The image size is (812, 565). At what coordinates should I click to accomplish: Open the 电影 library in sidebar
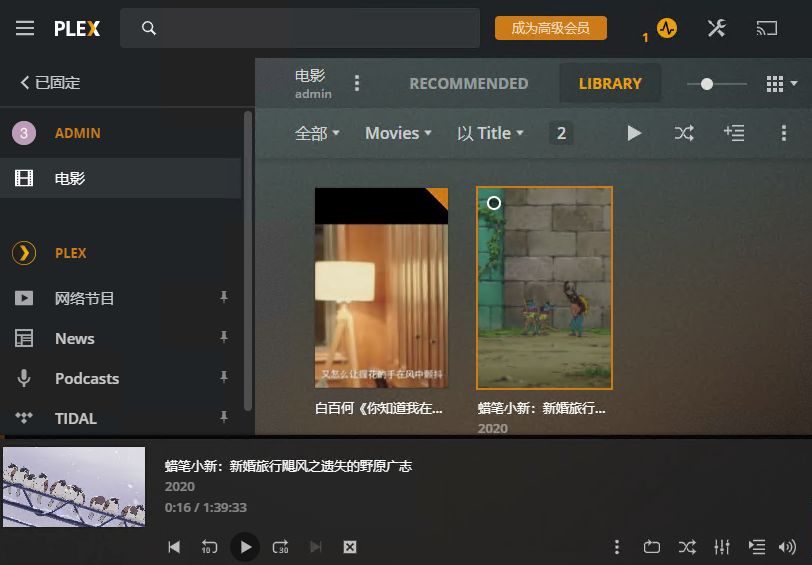120,178
